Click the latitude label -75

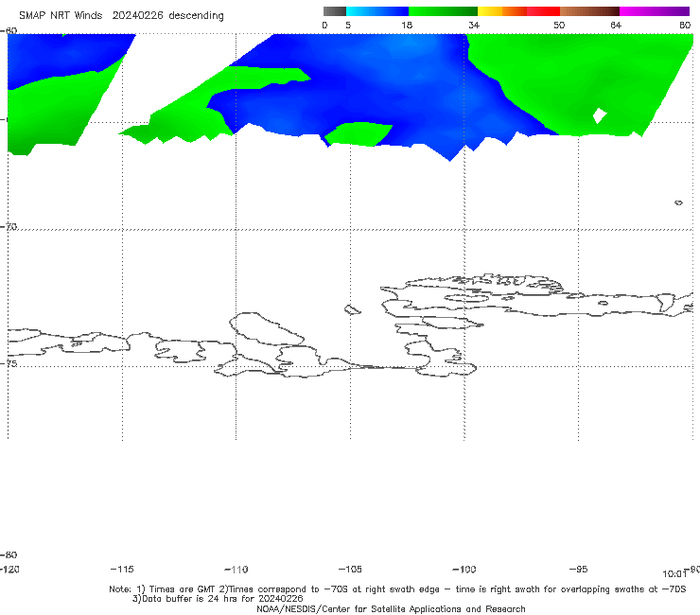click(9, 363)
